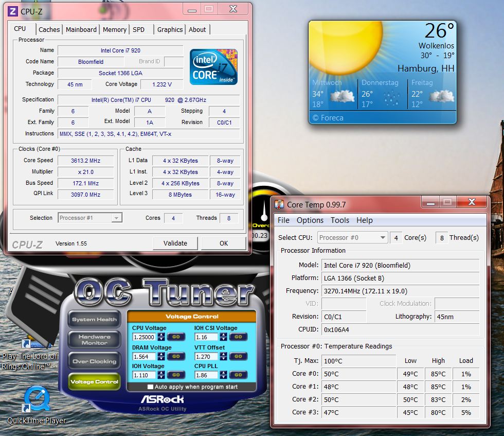Click Validate button in CPU-Z

pyautogui.click(x=175, y=243)
